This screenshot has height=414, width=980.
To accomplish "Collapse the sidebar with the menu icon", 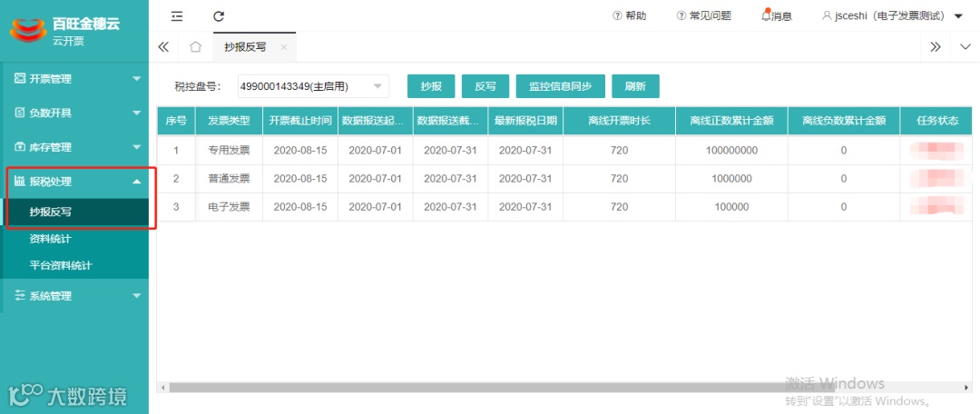I will coord(177,16).
